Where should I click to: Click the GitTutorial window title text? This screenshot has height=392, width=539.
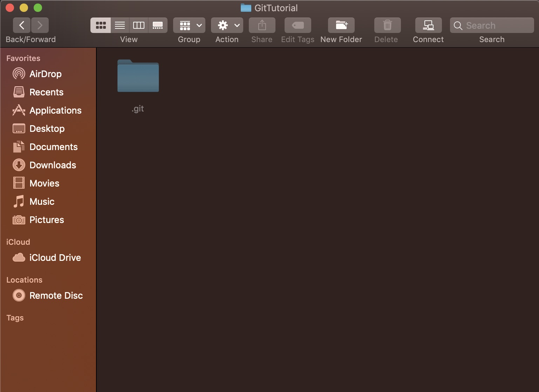(276, 8)
